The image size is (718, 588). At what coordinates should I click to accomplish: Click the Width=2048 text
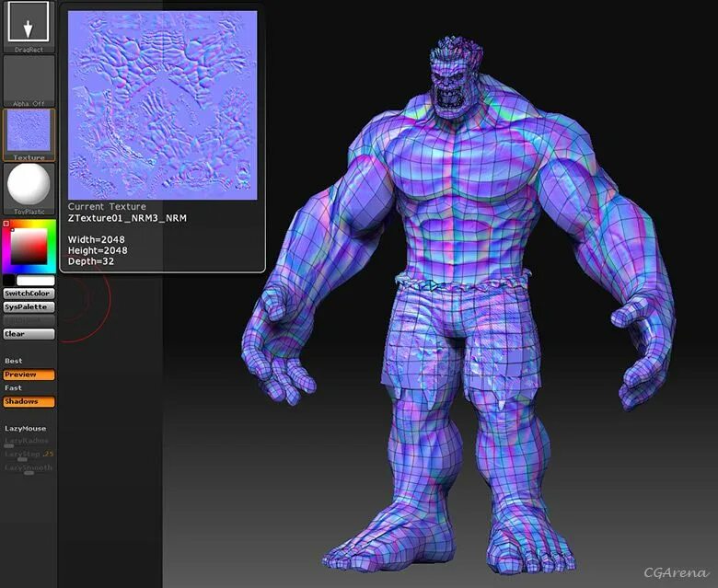click(x=96, y=239)
